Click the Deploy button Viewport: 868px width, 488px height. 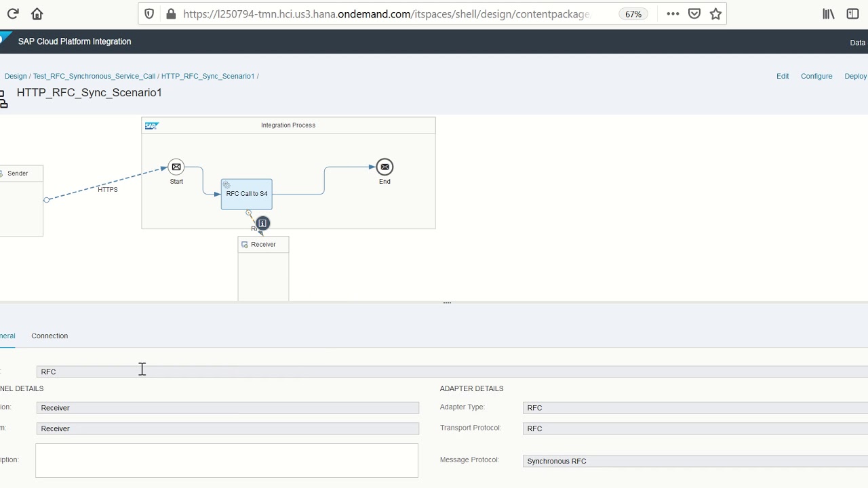pyautogui.click(x=856, y=76)
